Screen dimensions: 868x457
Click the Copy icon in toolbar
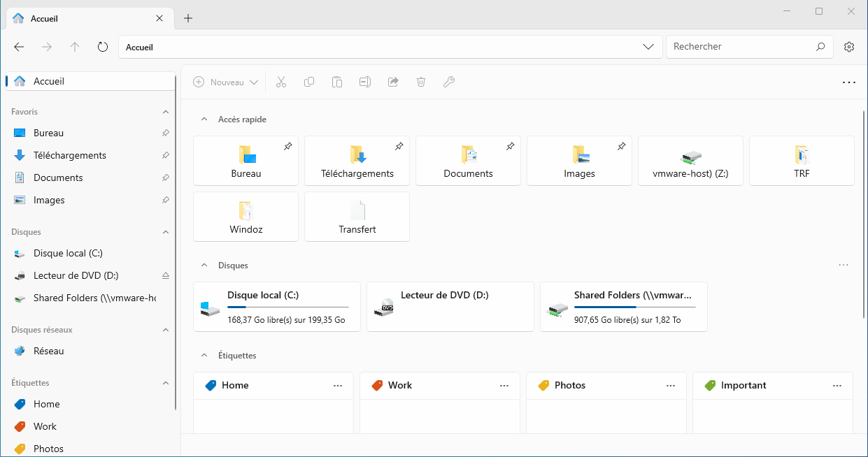[x=309, y=82]
